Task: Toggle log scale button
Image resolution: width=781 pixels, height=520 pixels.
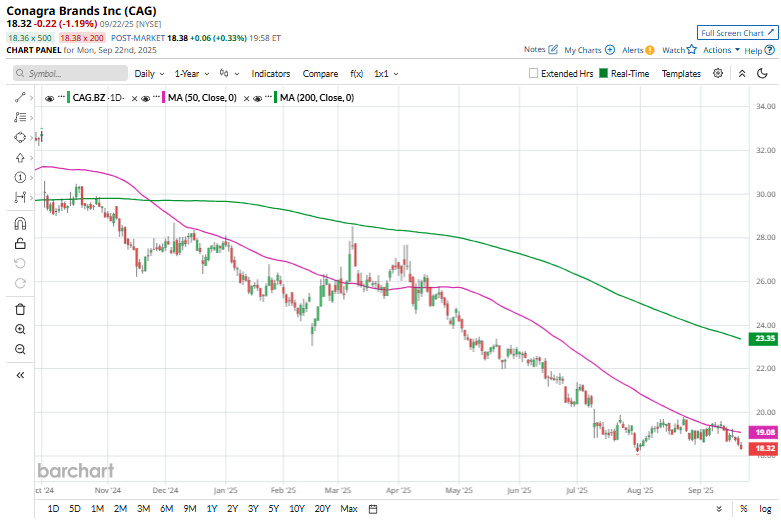Action: [765, 509]
